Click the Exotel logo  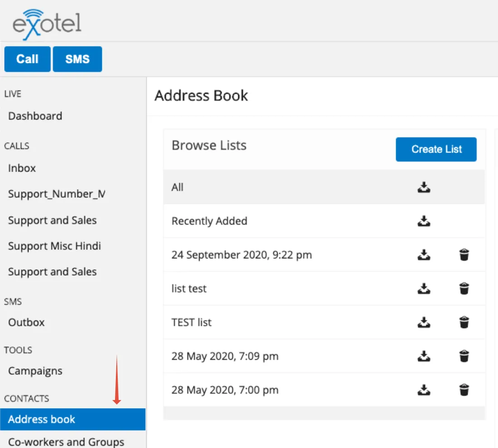point(47,24)
